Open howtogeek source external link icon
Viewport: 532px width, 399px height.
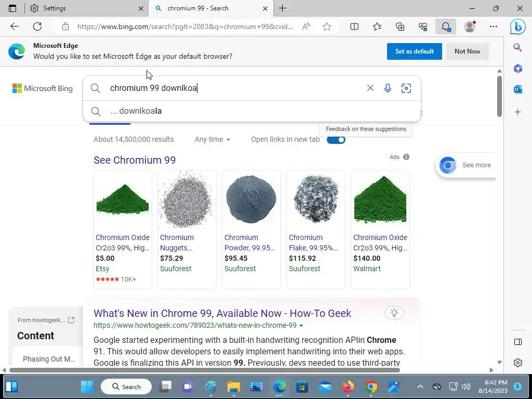point(71,320)
